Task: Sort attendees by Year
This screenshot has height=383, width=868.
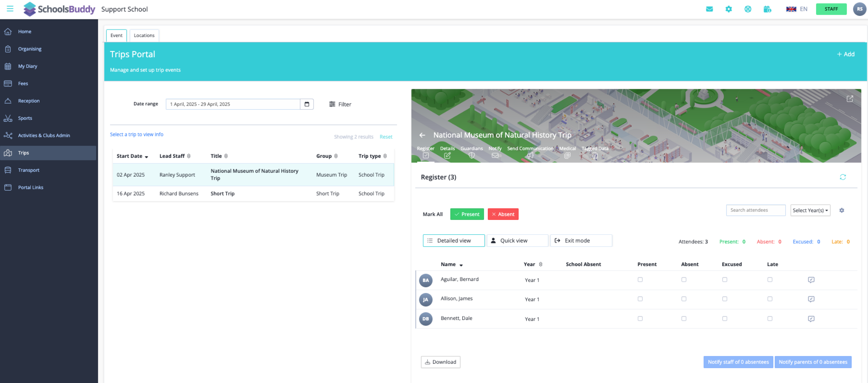Action: point(533,264)
